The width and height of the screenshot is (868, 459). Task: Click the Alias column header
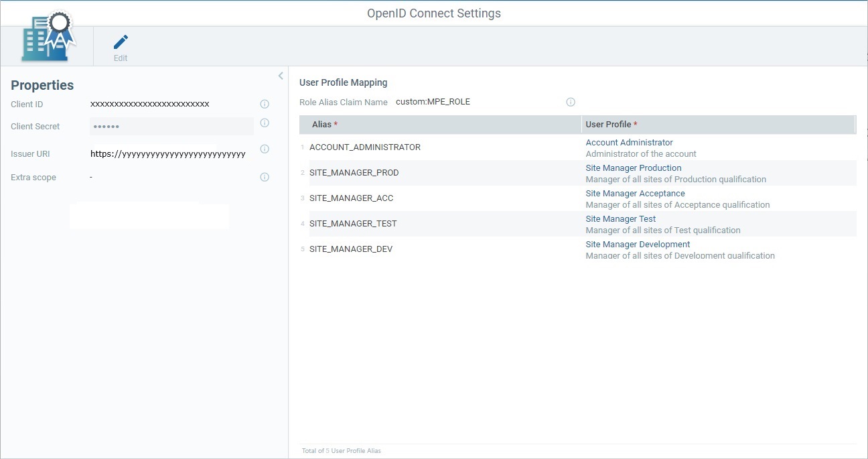point(320,124)
